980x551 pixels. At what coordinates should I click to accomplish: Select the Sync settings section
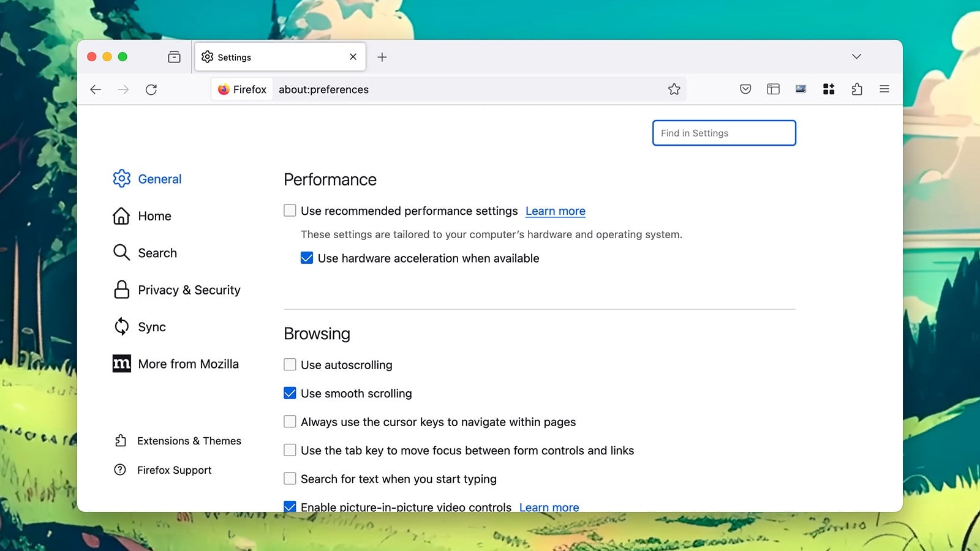click(151, 327)
